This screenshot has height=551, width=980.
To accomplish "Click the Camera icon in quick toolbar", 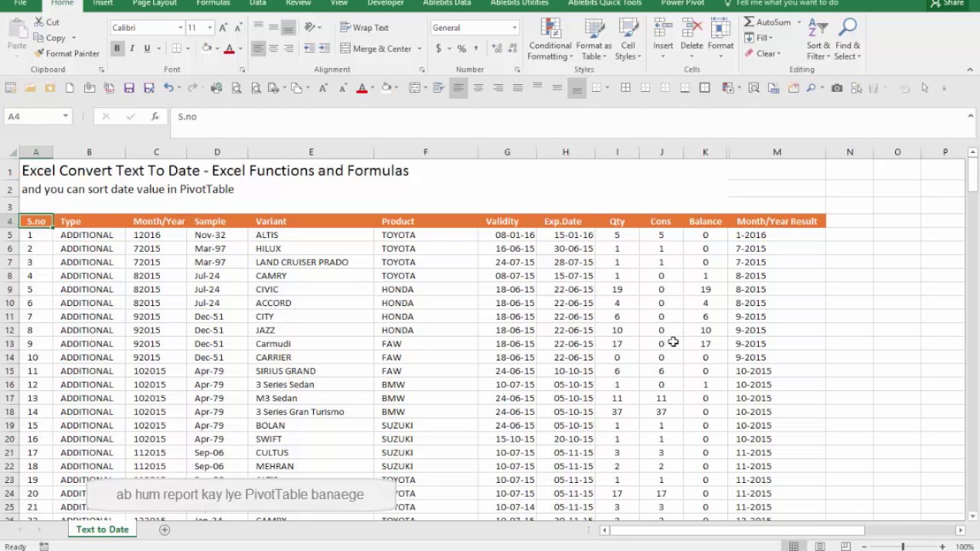I will pos(837,88).
